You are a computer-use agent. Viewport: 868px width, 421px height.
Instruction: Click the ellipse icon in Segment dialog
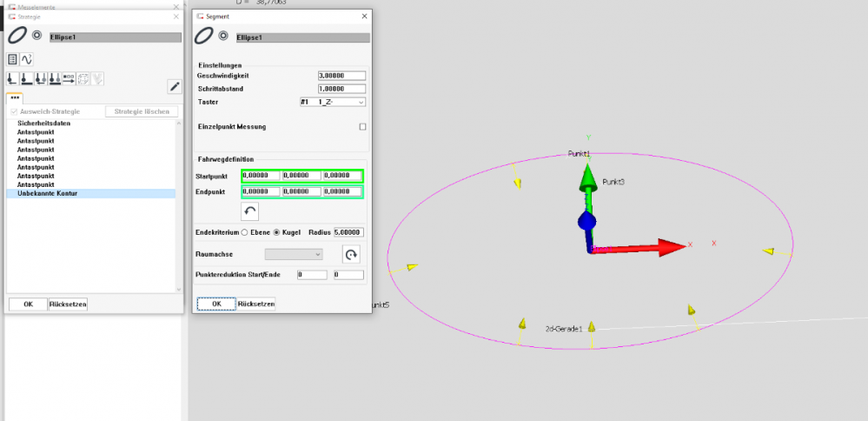tap(205, 37)
